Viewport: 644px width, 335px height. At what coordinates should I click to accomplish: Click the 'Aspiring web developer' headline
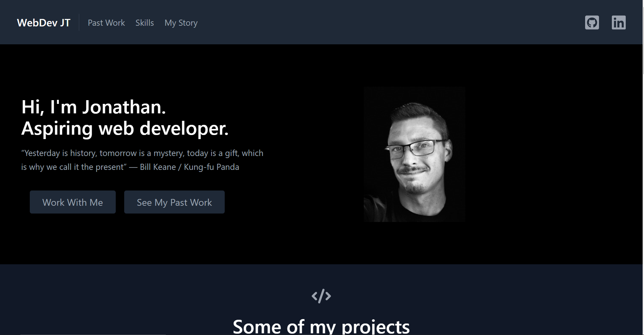(x=125, y=129)
